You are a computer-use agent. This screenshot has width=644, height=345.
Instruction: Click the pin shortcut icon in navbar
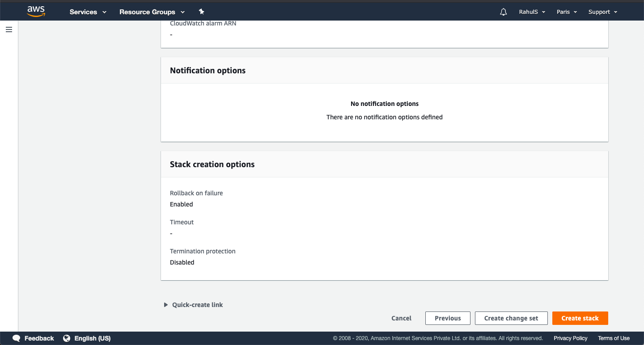201,12
